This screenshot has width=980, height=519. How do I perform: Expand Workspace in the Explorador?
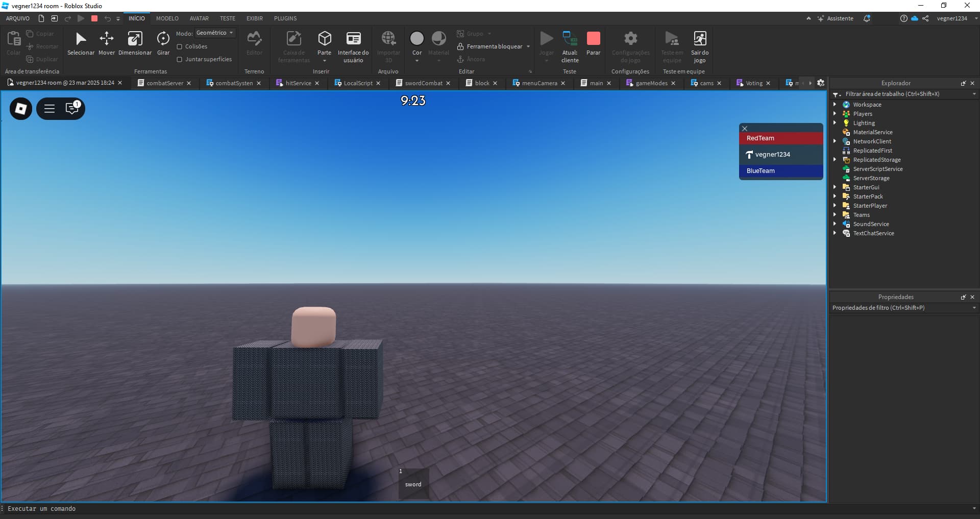836,104
